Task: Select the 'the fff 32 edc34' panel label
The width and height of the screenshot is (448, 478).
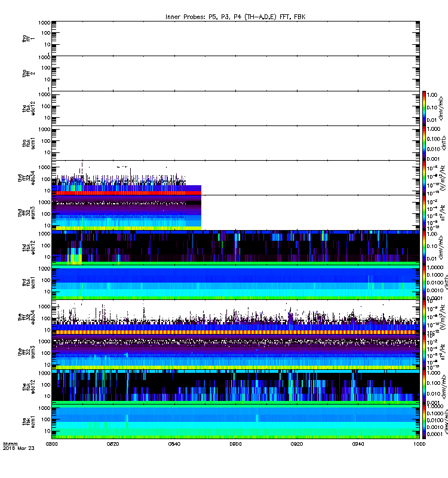Action: tap(26, 317)
